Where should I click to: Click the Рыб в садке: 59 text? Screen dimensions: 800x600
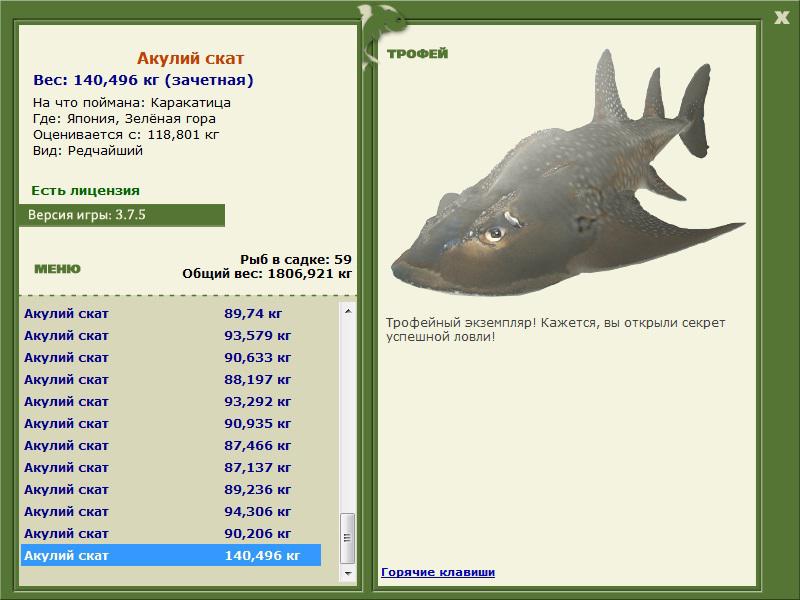coord(296,259)
